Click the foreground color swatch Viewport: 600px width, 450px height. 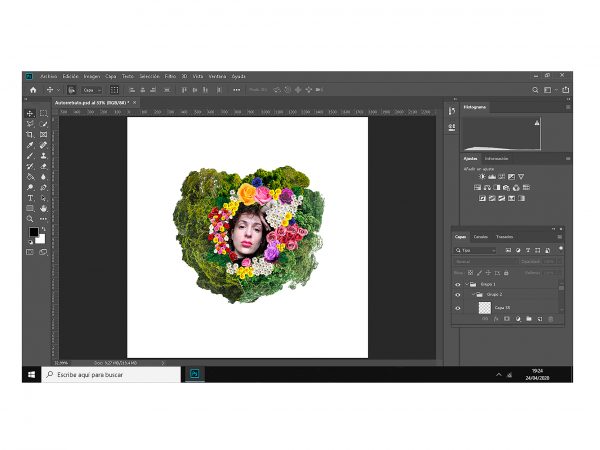pyautogui.click(x=33, y=232)
